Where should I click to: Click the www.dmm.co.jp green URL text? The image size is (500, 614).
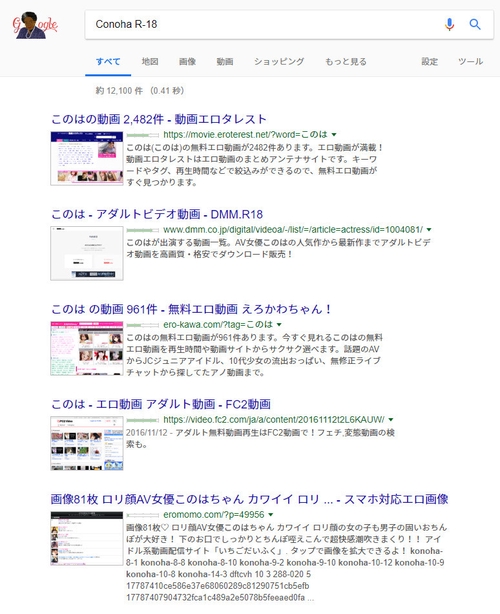pos(293,230)
